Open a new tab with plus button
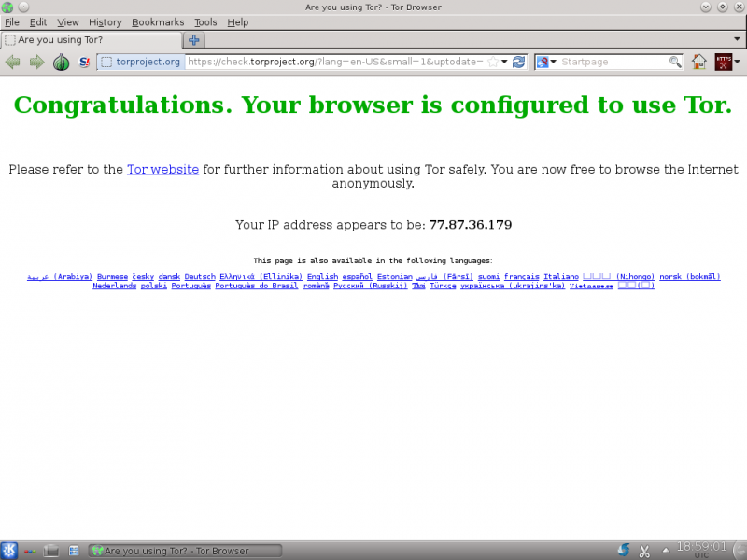This screenshot has height=560, width=747. pyautogui.click(x=193, y=40)
